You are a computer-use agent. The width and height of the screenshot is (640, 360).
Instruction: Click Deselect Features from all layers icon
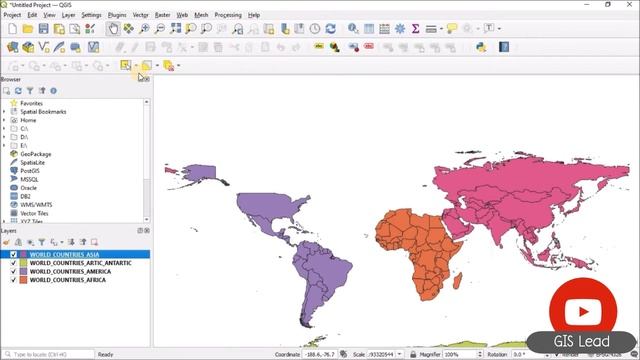click(x=168, y=65)
